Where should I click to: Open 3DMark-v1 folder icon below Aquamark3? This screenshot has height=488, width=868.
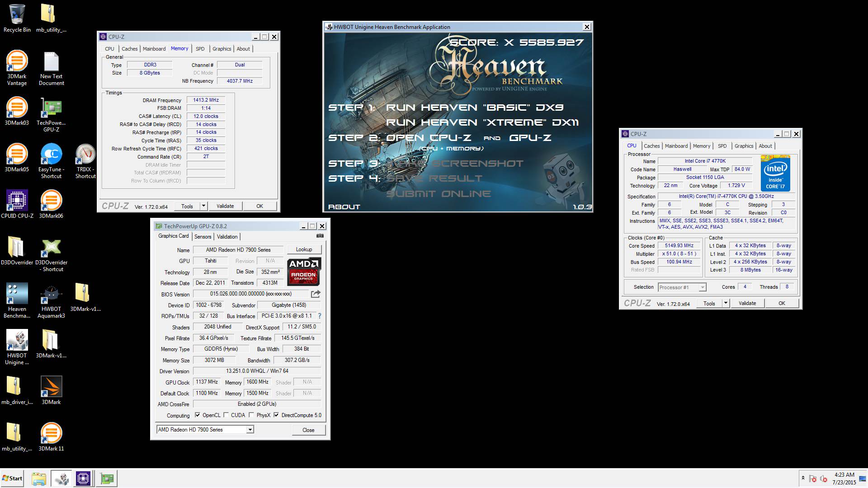tap(51, 344)
